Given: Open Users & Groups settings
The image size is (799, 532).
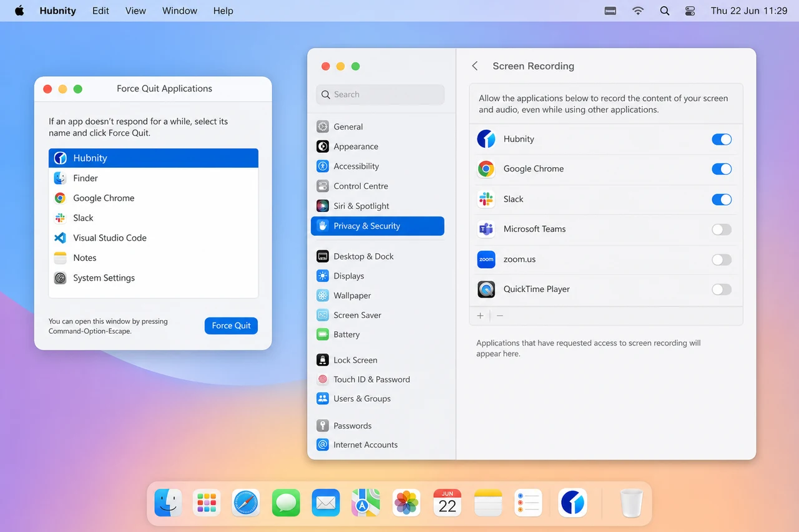Looking at the screenshot, I should [x=377, y=399].
